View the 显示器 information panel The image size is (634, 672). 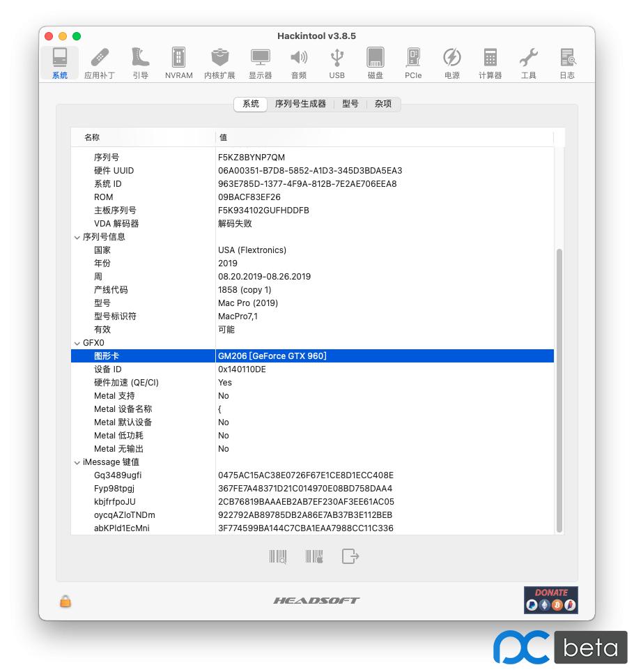pos(260,63)
